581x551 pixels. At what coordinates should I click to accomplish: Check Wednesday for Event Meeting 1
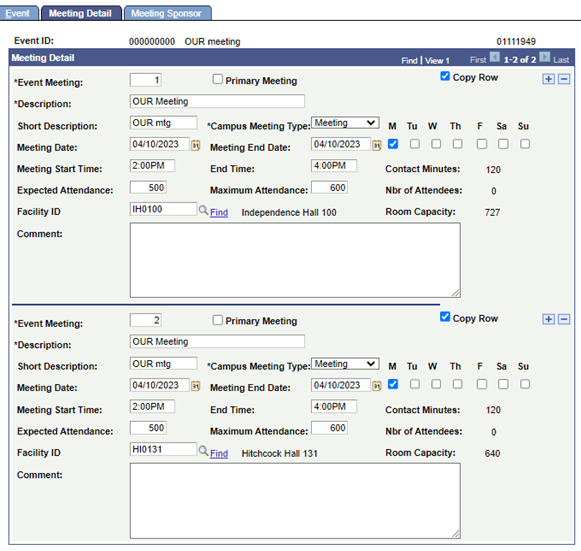436,144
